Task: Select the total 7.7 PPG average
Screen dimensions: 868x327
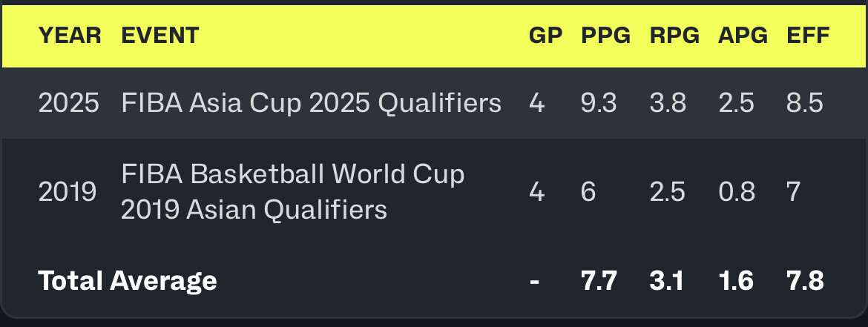Action: tap(599, 281)
